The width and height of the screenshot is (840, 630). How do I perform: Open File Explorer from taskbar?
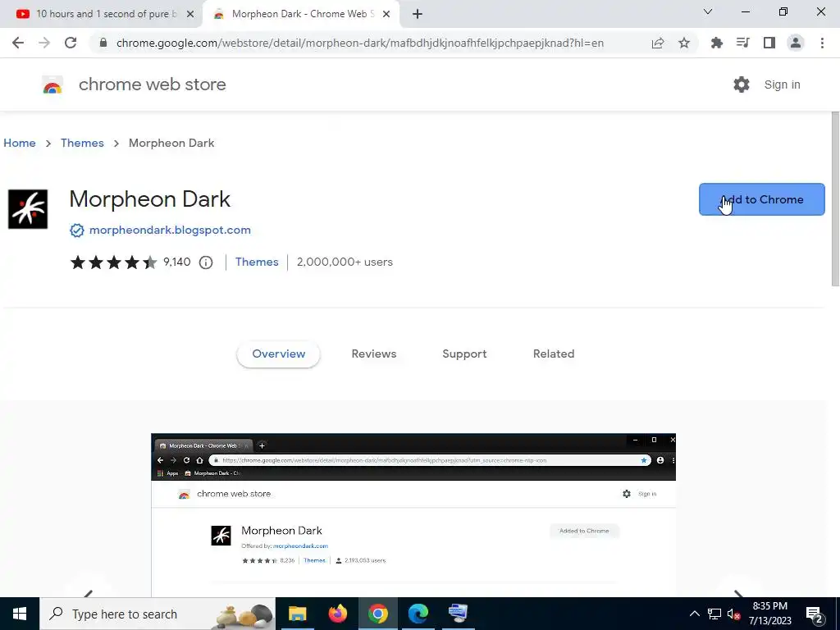297,614
